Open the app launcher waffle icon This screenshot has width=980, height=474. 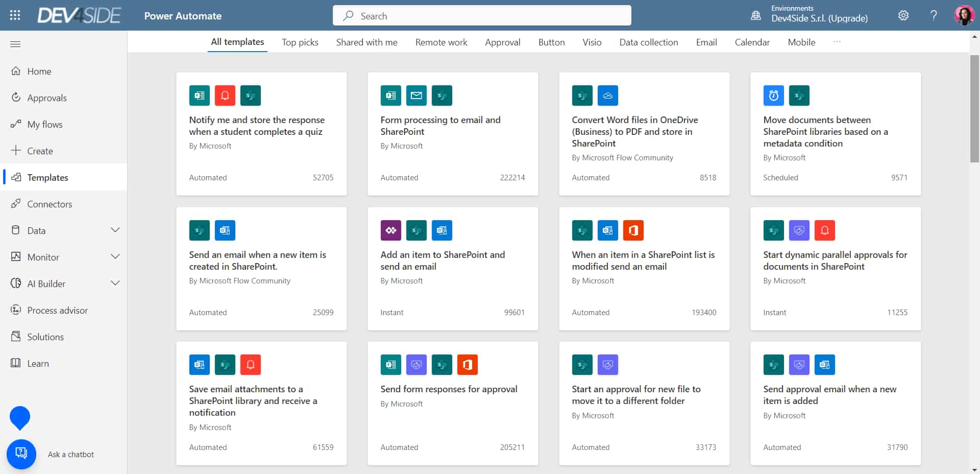15,15
